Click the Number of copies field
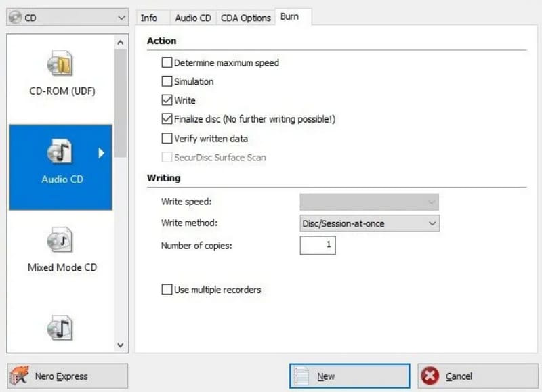This screenshot has width=542, height=392. [x=318, y=245]
